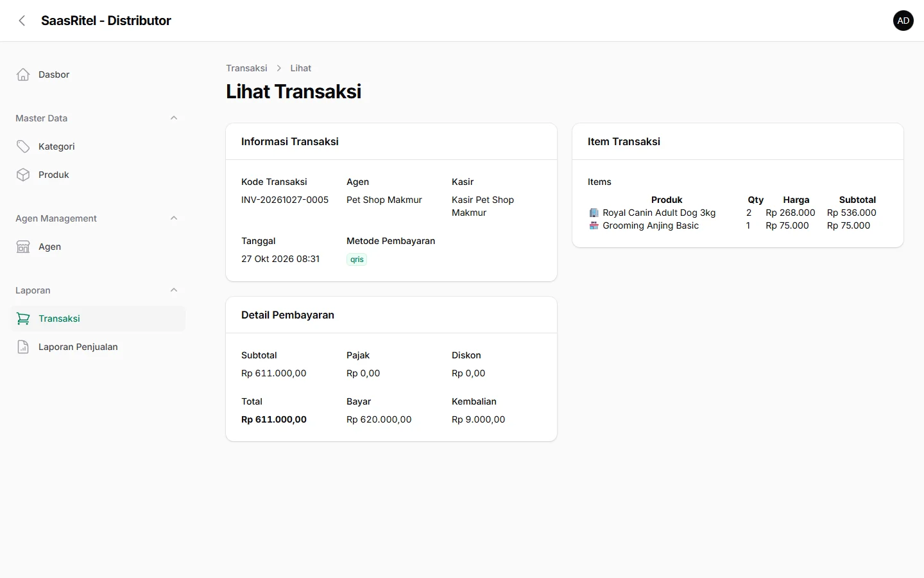The image size is (924, 578).
Task: Click the Qty column header
Action: tap(756, 200)
